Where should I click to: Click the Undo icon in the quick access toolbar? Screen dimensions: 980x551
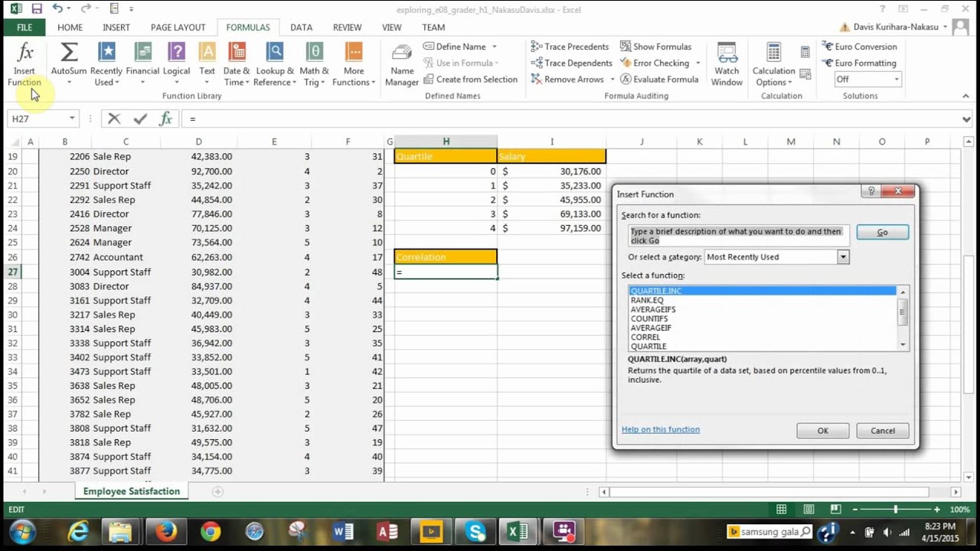tap(57, 9)
